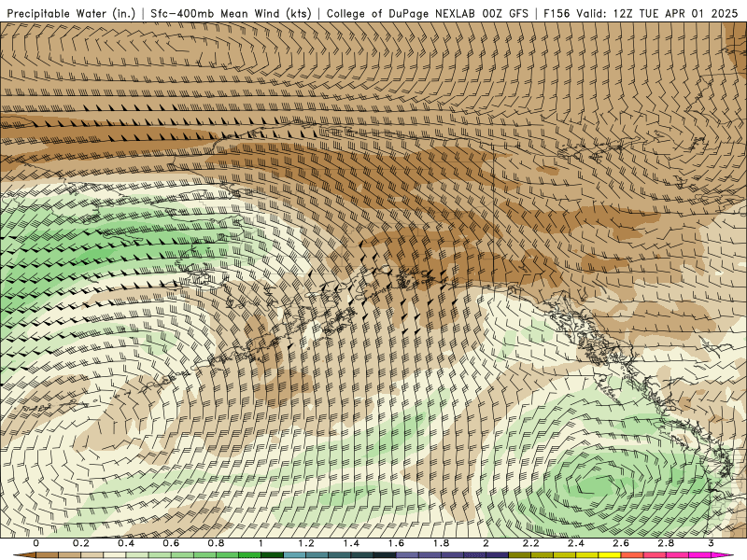Image resolution: width=747 pixels, height=560 pixels.
Task: Click the '2.6' color scale label
Action: point(621,543)
